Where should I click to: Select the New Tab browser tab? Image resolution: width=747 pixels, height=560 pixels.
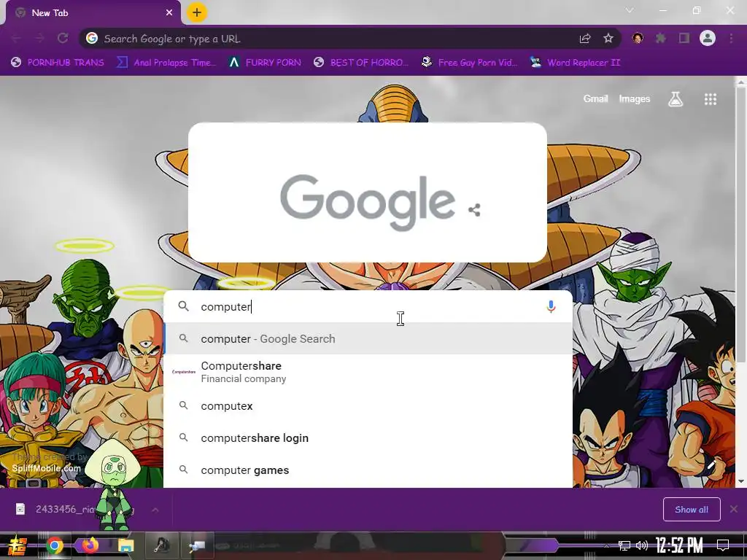tap(93, 13)
